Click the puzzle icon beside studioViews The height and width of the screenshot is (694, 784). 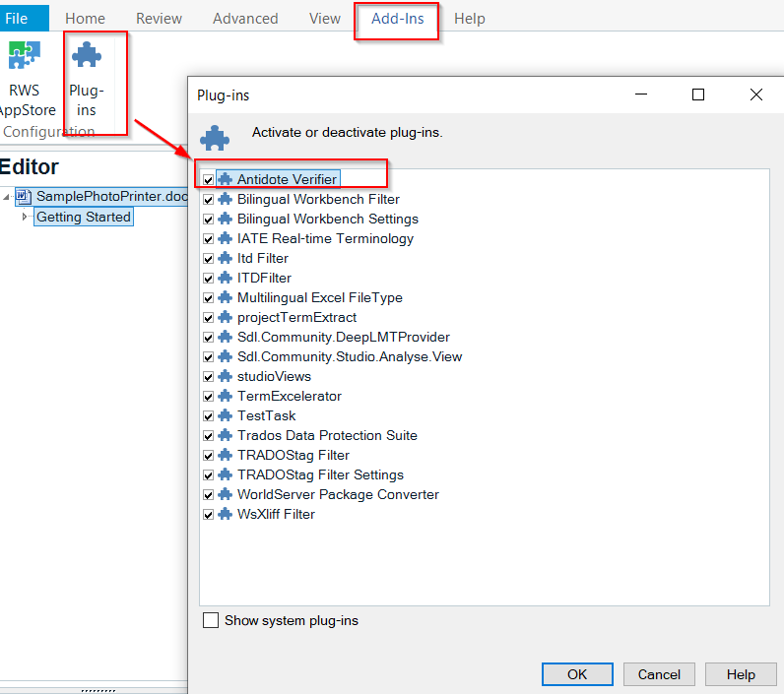coord(226,376)
